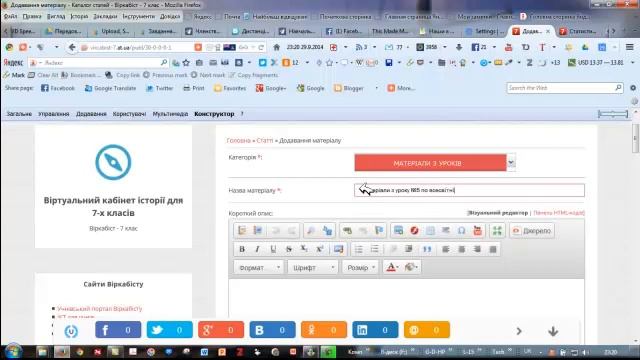Apply subscript formatting
The height and width of the screenshot is (360, 640).
click(x=304, y=249)
